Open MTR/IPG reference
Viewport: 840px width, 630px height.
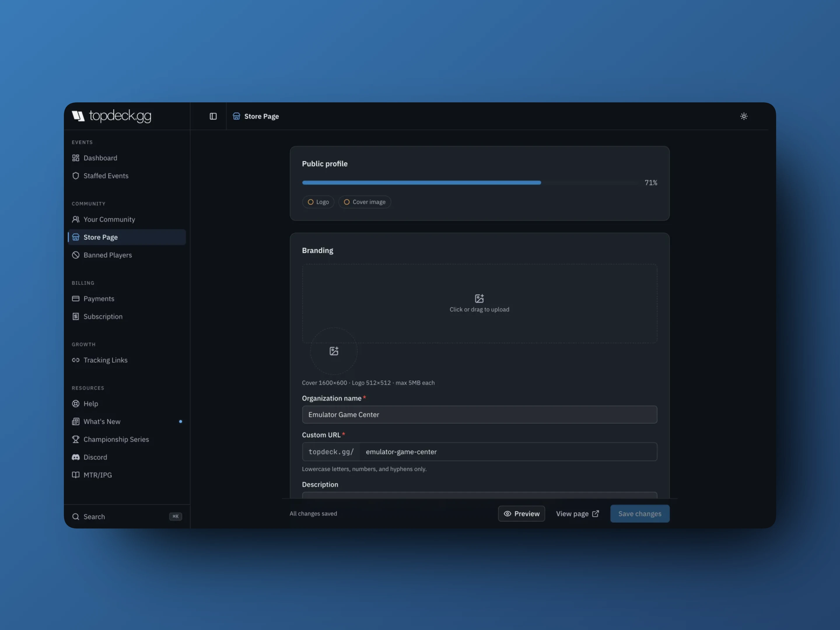pyautogui.click(x=127, y=475)
